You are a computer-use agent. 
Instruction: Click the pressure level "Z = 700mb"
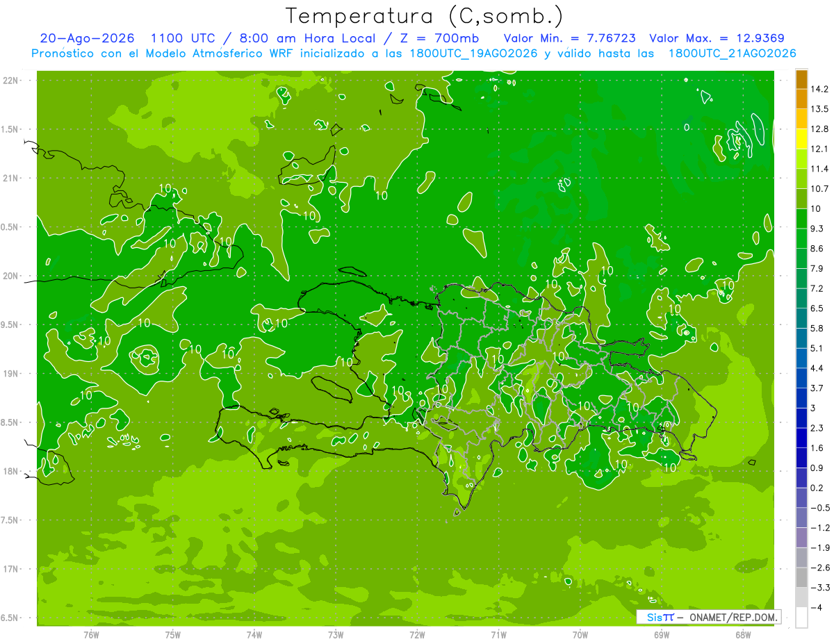pos(440,39)
